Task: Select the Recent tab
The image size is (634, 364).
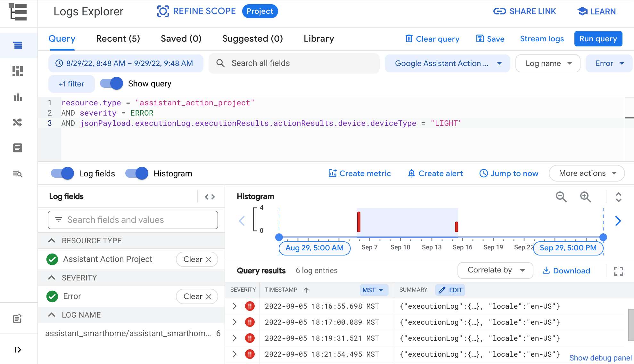Action: (x=118, y=39)
